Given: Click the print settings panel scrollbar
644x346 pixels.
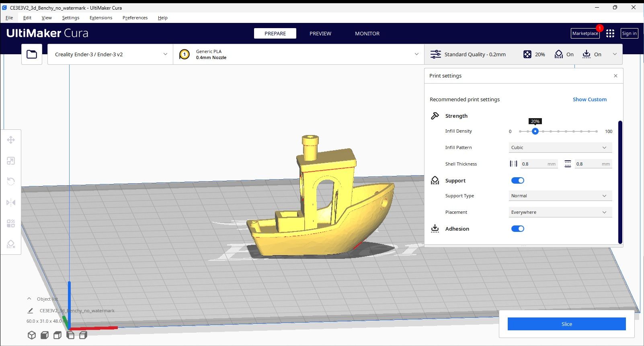Looking at the screenshot, I should pyautogui.click(x=620, y=182).
